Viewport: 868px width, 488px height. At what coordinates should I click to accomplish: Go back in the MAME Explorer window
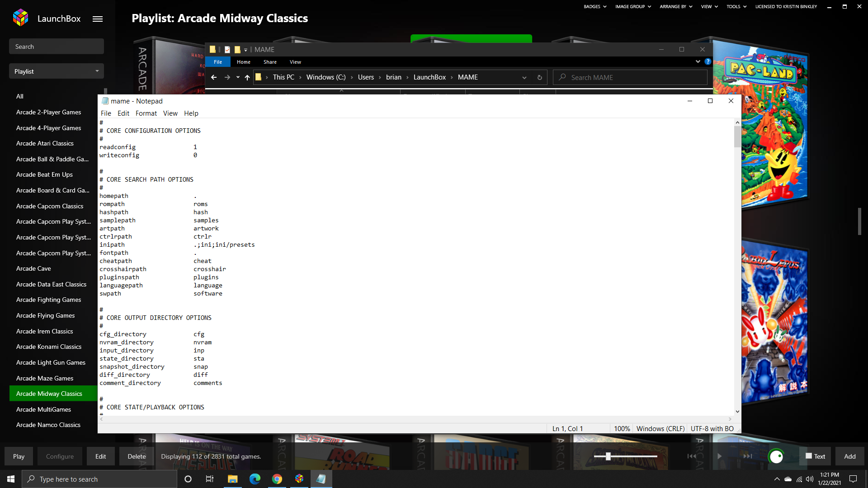(214, 77)
